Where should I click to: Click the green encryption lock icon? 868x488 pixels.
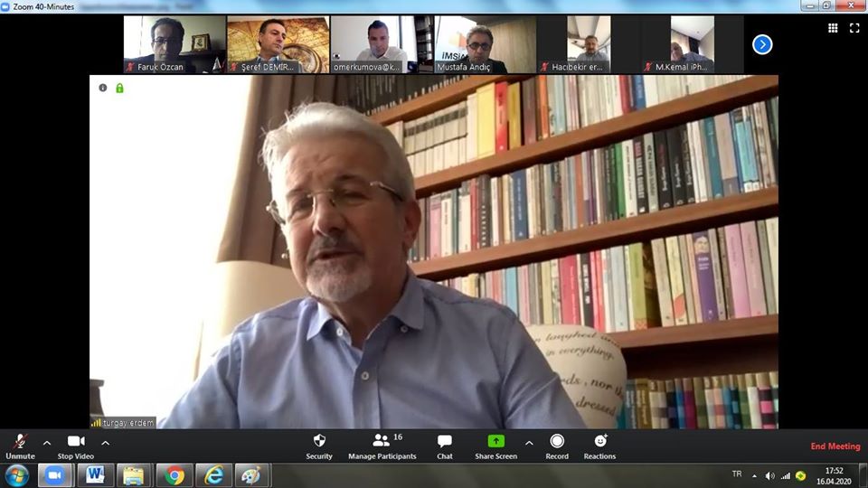pyautogui.click(x=119, y=88)
